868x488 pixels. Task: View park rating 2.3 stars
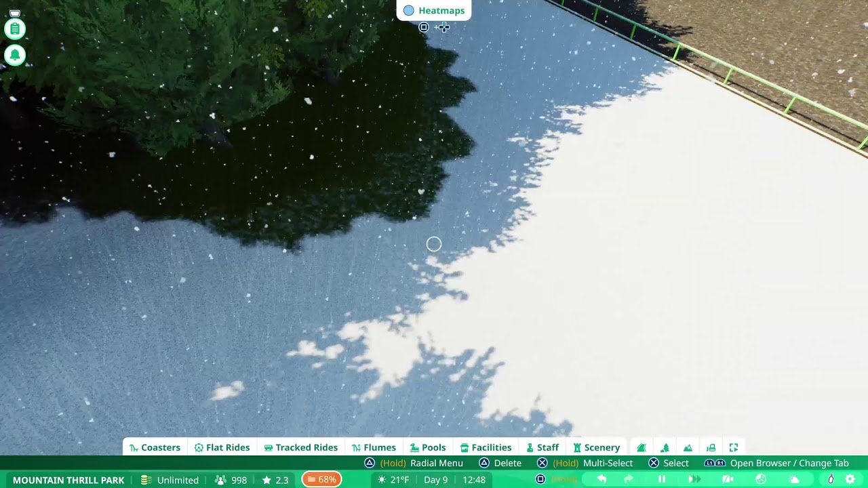click(x=275, y=480)
